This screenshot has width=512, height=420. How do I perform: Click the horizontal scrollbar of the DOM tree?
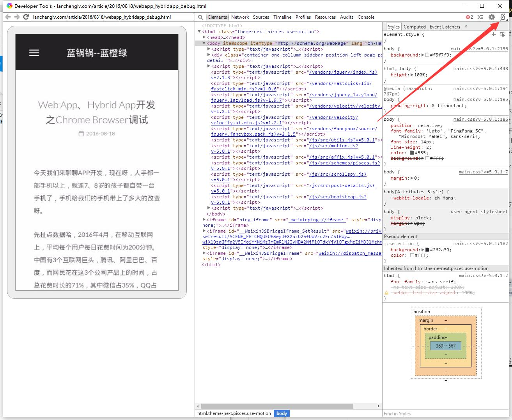(x=277, y=406)
